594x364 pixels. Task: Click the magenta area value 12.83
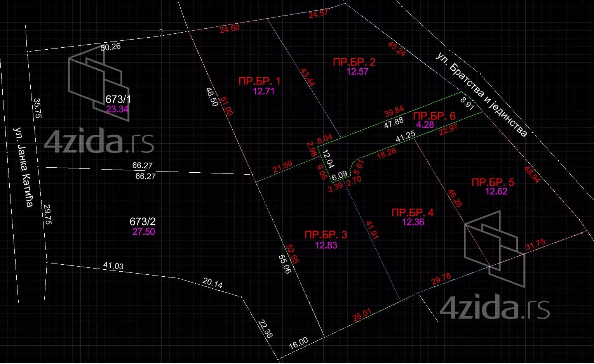click(326, 245)
